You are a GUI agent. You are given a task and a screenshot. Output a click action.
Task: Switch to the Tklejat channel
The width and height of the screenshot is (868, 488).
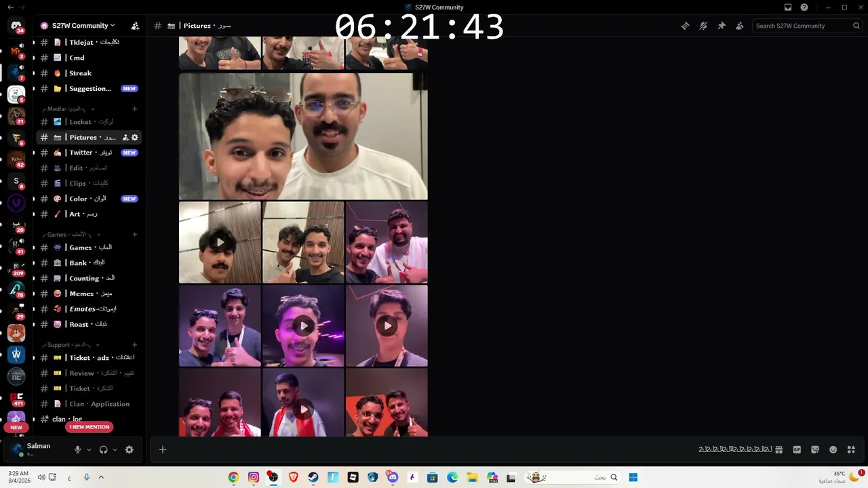pos(88,42)
